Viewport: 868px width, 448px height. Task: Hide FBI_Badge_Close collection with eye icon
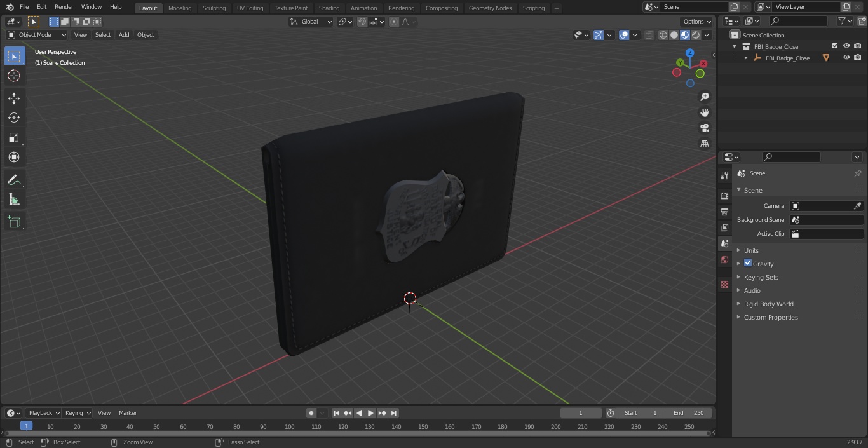pyautogui.click(x=846, y=46)
